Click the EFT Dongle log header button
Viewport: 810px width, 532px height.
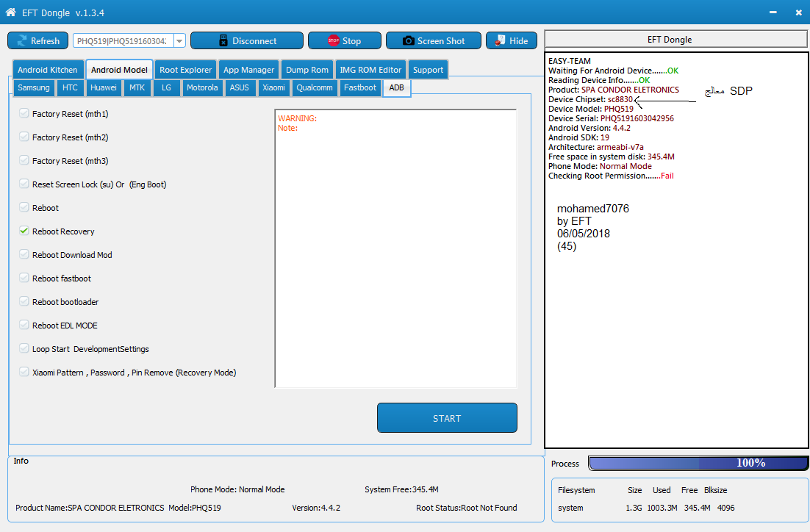click(675, 39)
